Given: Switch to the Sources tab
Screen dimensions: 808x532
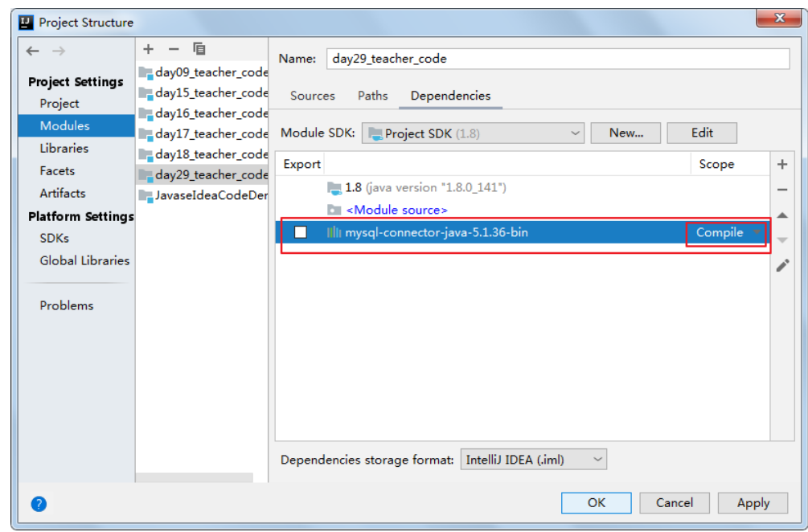Looking at the screenshot, I should click(x=312, y=96).
